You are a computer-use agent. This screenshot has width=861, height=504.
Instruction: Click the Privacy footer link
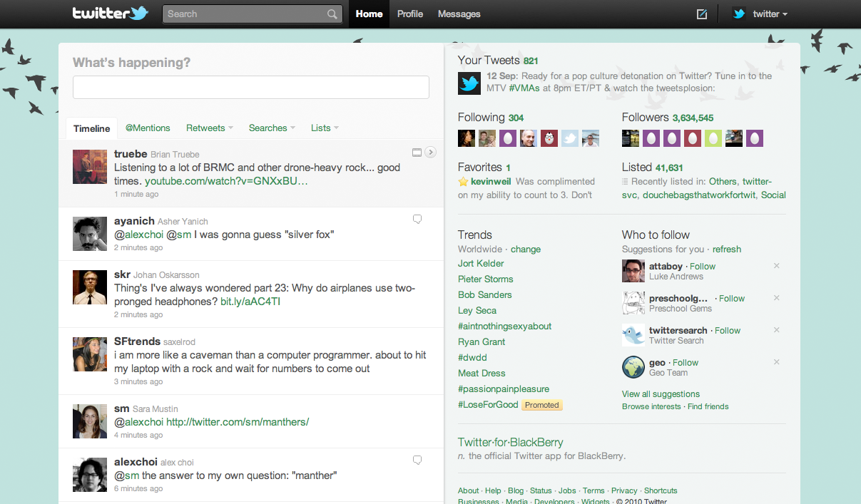point(624,490)
